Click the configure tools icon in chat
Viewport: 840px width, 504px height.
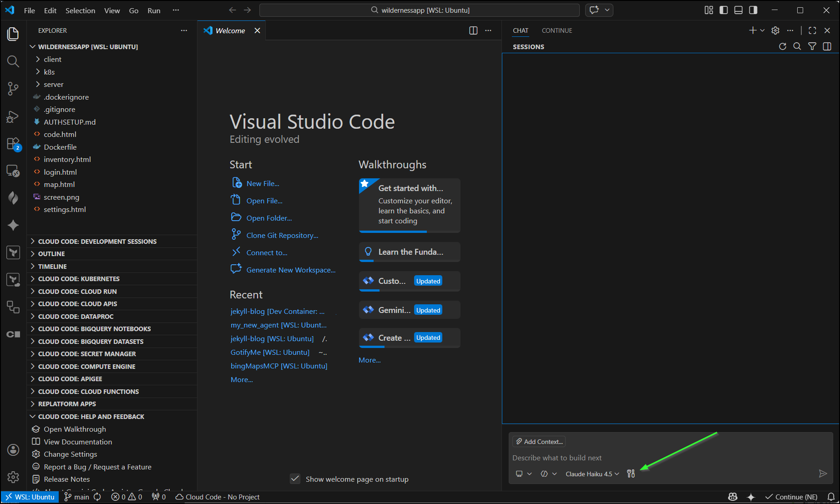[x=631, y=474]
